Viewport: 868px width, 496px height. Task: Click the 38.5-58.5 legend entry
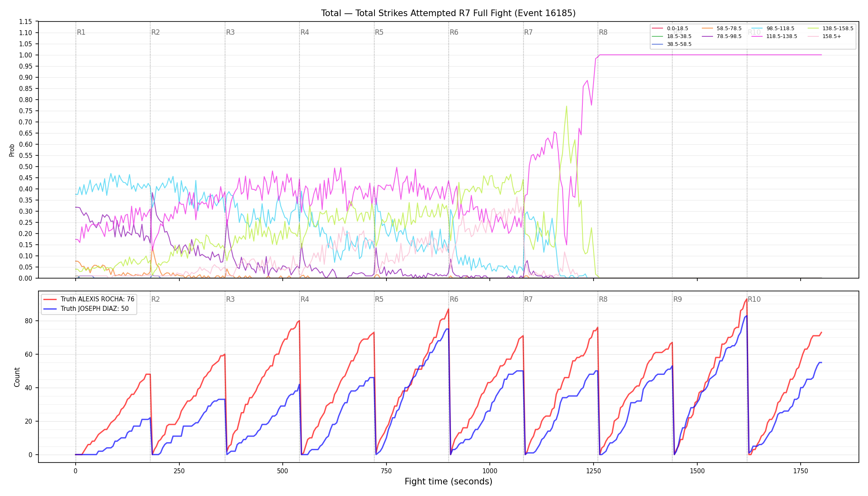coord(672,44)
